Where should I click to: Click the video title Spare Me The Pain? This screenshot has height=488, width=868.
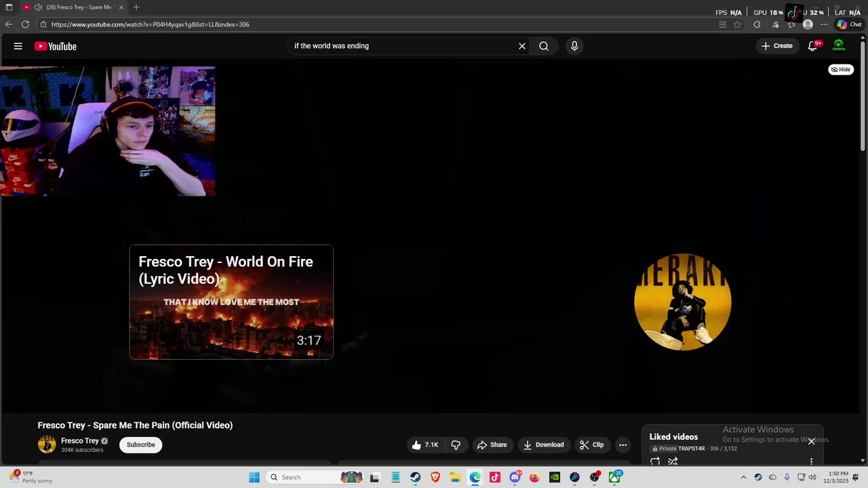coord(135,425)
